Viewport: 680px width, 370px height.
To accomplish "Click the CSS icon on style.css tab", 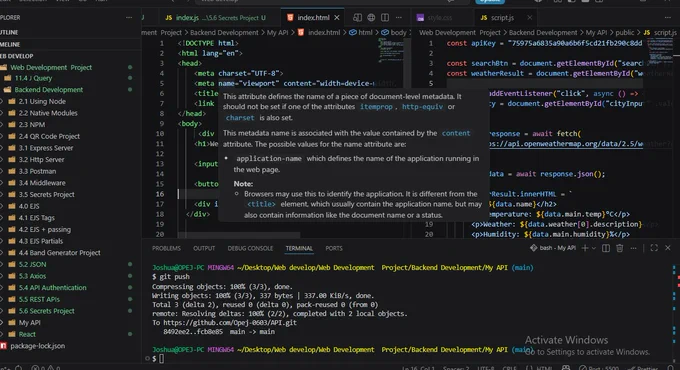I will click(x=420, y=17).
